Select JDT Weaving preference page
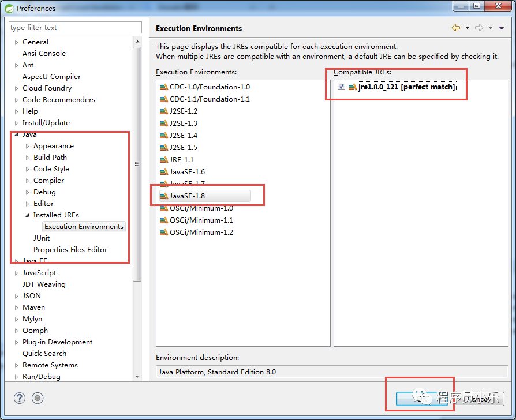This screenshot has height=420, width=516. pos(44,284)
